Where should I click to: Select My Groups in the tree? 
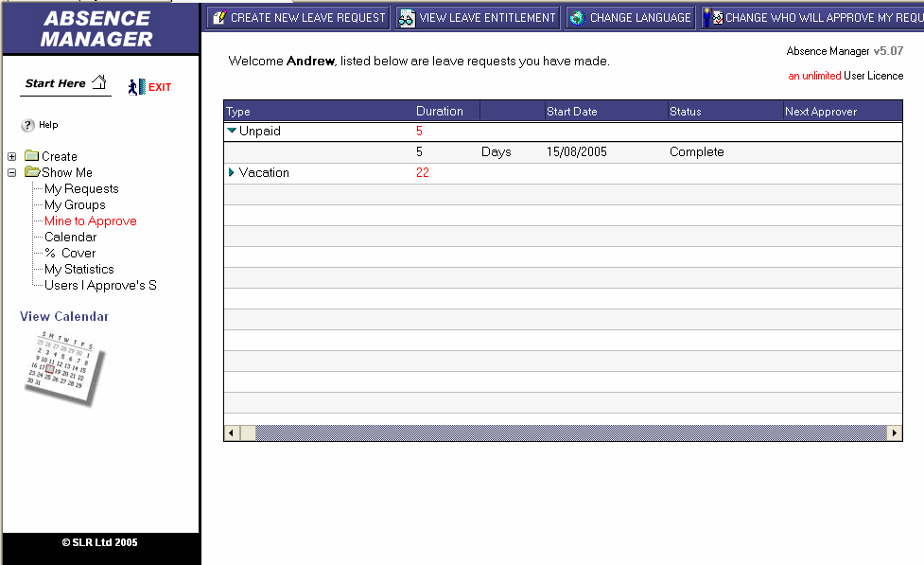(x=75, y=204)
